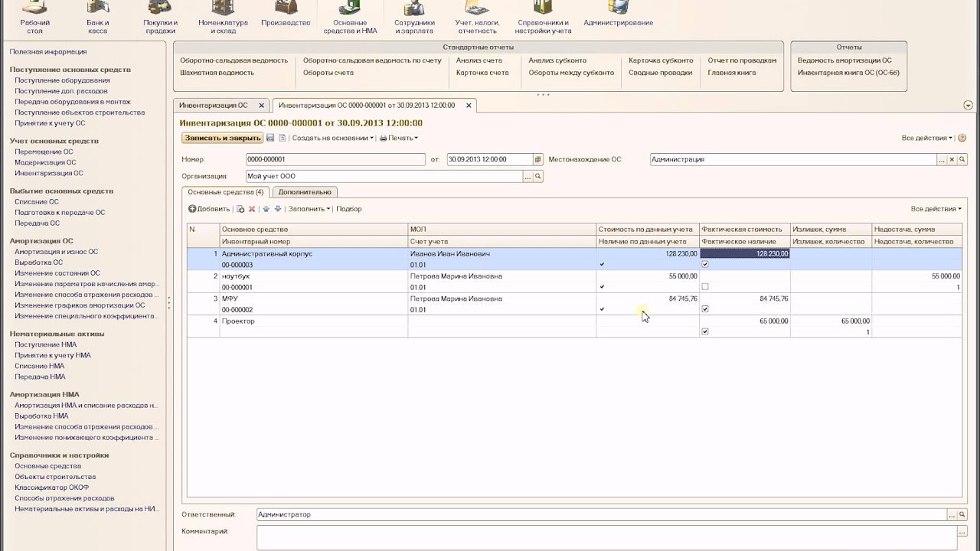Open the Администрирование section
The image size is (980, 551).
pos(618,14)
